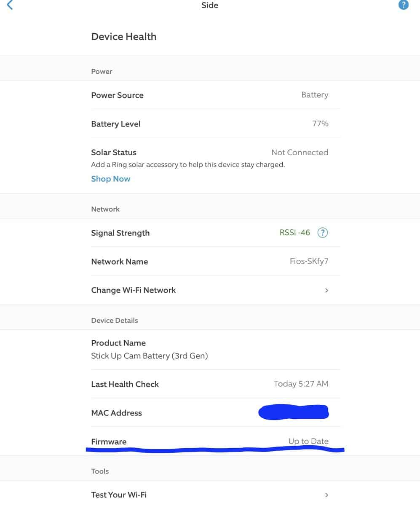Select the Up to Date firmware value
This screenshot has height=506, width=420.
coord(308,441)
